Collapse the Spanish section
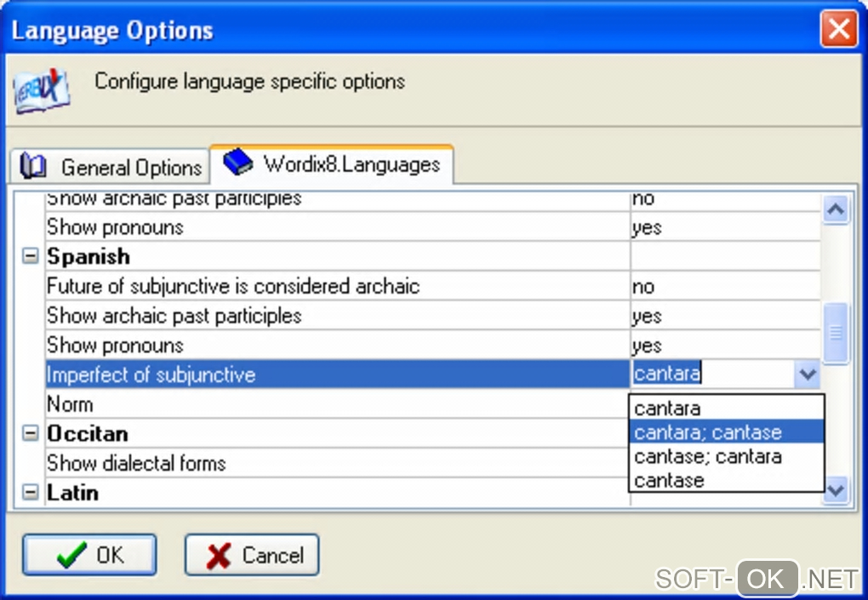 pyautogui.click(x=31, y=256)
